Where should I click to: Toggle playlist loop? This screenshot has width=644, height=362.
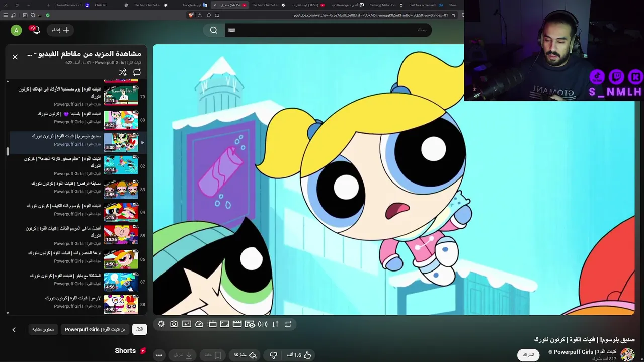pyautogui.click(x=137, y=72)
